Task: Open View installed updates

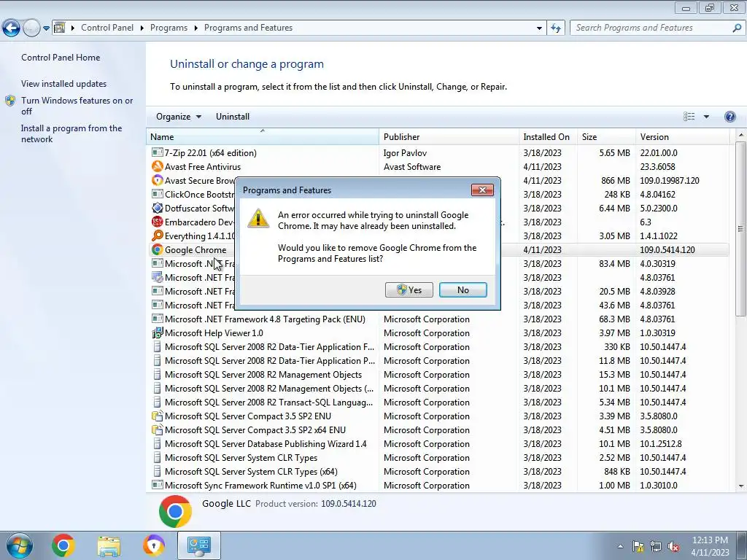Action: pyautogui.click(x=64, y=83)
